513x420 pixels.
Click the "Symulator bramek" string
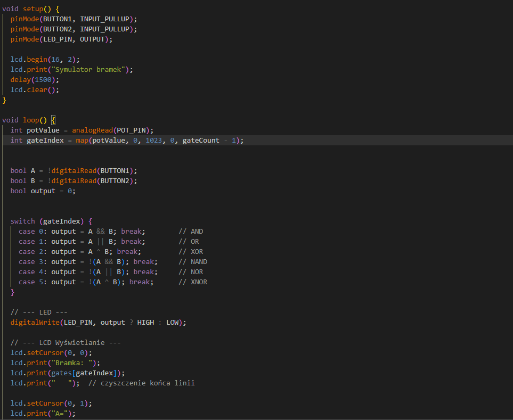point(87,69)
